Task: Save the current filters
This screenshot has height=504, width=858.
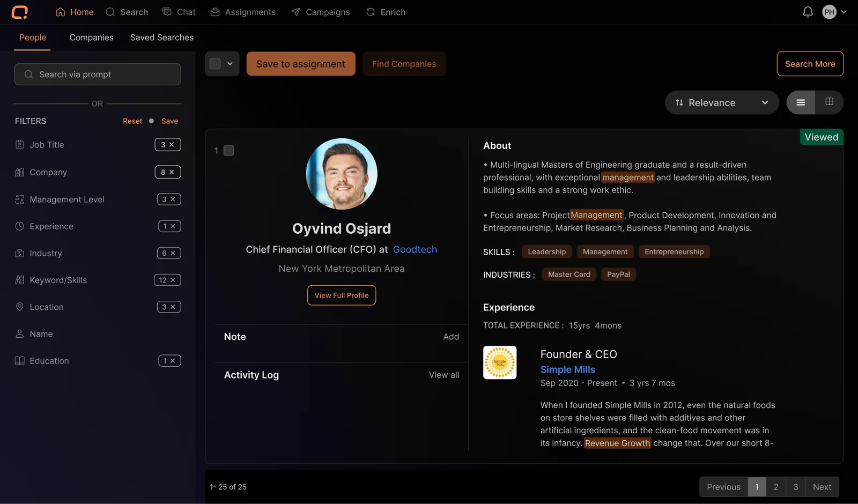Action: click(x=169, y=121)
